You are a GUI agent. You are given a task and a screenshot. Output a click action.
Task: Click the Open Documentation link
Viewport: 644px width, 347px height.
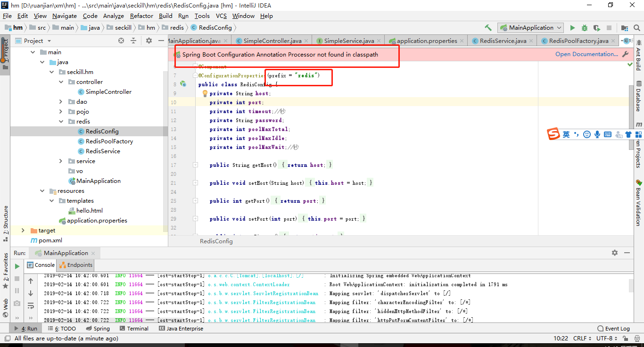[x=586, y=54]
